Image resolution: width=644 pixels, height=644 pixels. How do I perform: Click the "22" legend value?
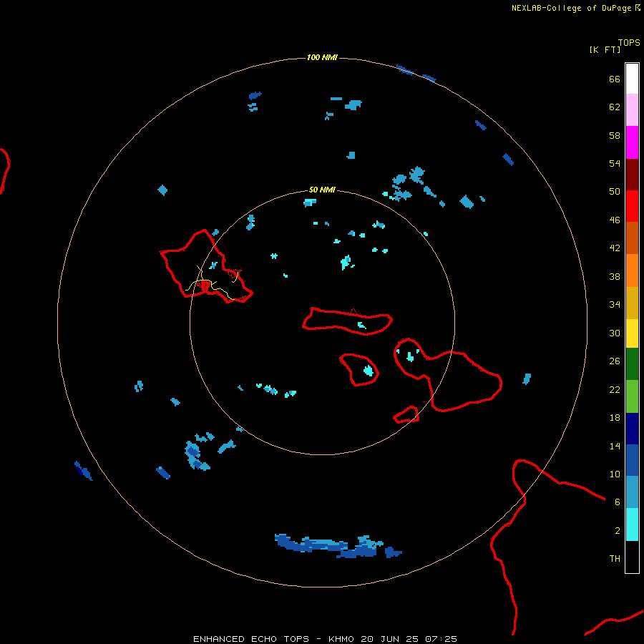615,389
